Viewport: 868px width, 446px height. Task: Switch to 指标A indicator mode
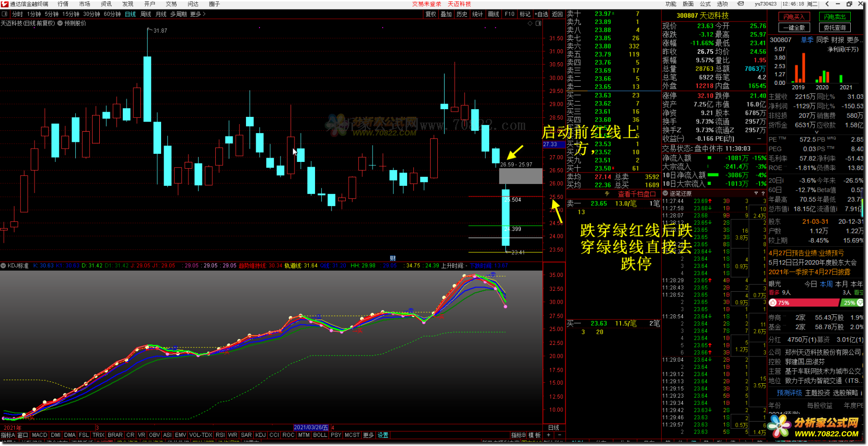pyautogui.click(x=8, y=435)
